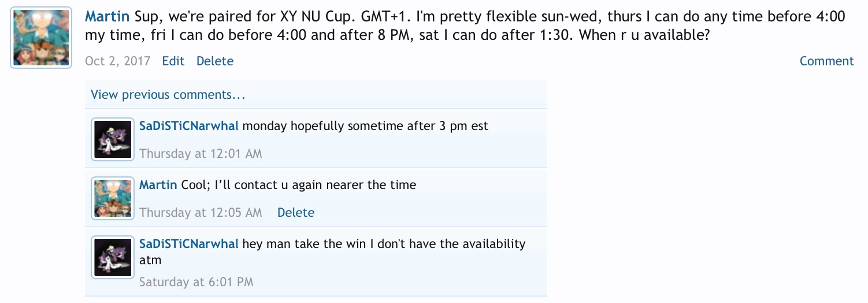Expand View previous comments

pyautogui.click(x=168, y=95)
